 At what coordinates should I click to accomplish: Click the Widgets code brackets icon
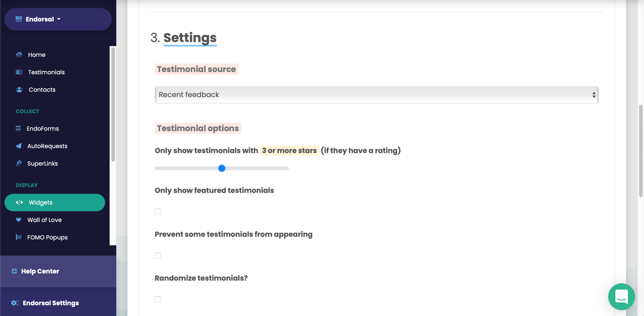point(19,202)
